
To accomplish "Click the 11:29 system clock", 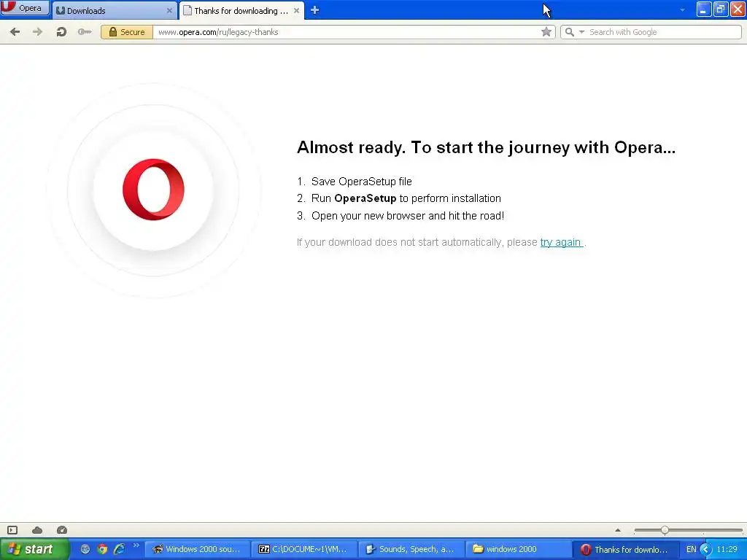I will click(727, 550).
